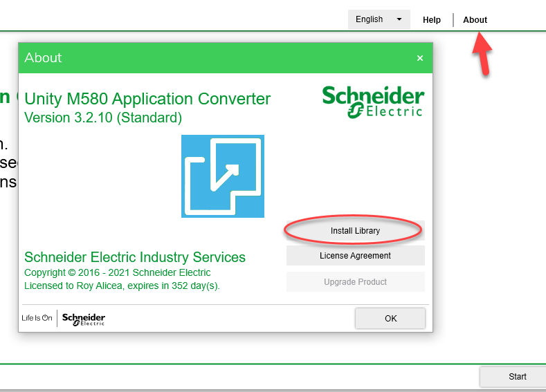Screen dimensions: 546x392
Task: Click the 'About' dialog title text
Action: point(43,58)
